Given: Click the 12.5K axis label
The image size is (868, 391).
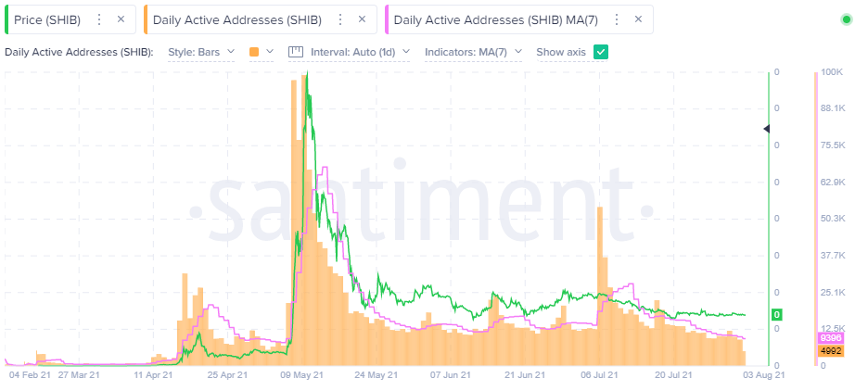Looking at the screenshot, I should tap(832, 329).
